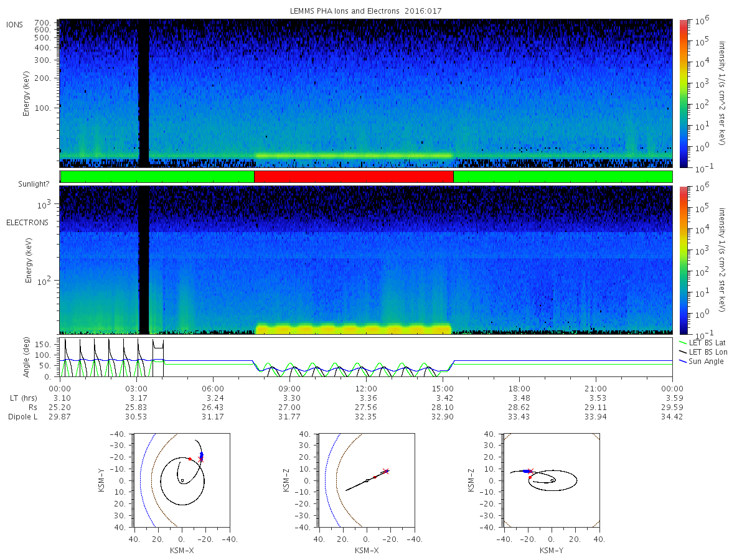Click the 12:00 time tick label
Image resolution: width=747 pixels, height=560 pixels.
click(366, 389)
